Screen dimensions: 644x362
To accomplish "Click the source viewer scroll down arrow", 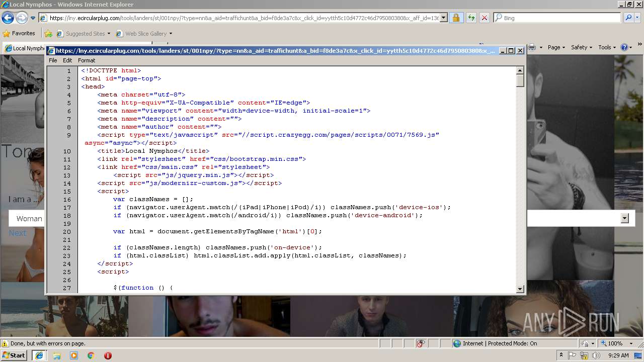I will 520,289.
